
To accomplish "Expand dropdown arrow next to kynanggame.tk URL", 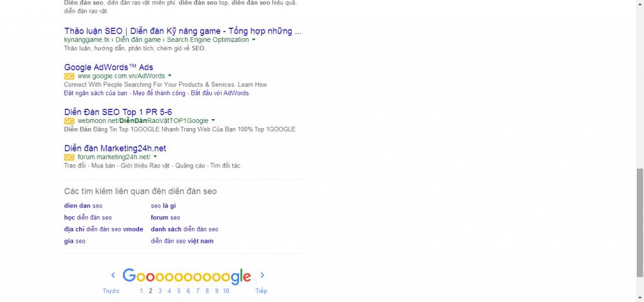I will [253, 40].
